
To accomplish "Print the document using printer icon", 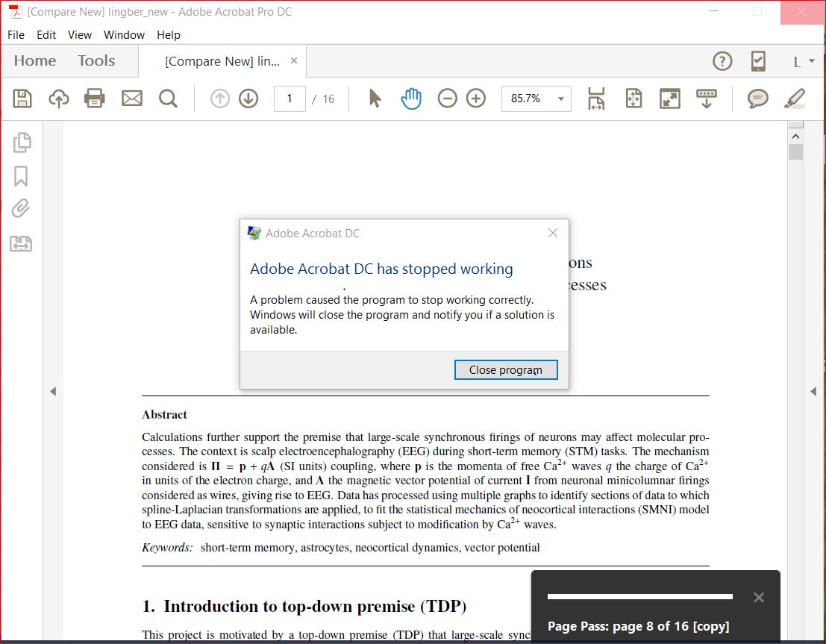I will pos(95,99).
